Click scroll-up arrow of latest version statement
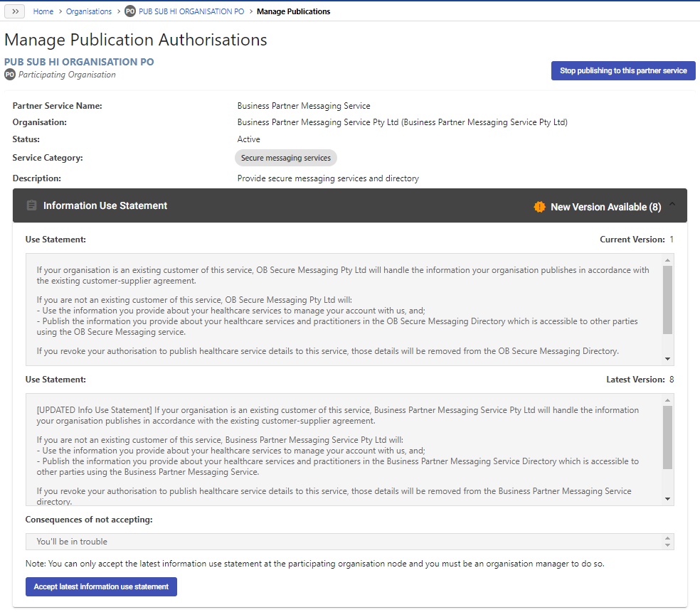This screenshot has height=612, width=700. (667, 400)
